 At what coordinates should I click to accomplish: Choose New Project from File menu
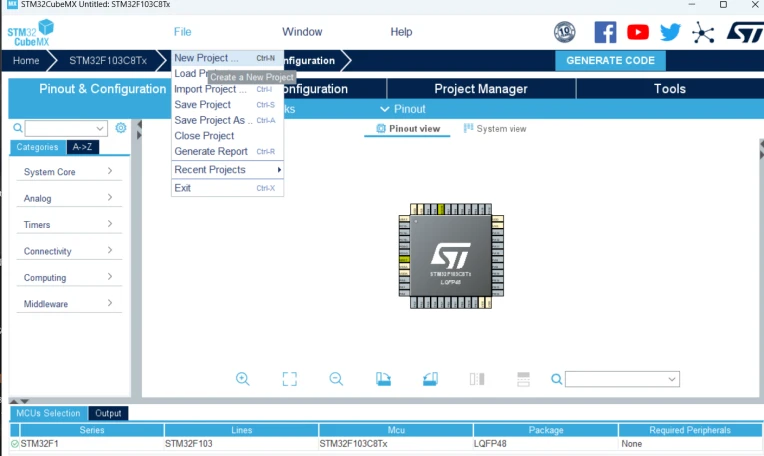(x=228, y=58)
